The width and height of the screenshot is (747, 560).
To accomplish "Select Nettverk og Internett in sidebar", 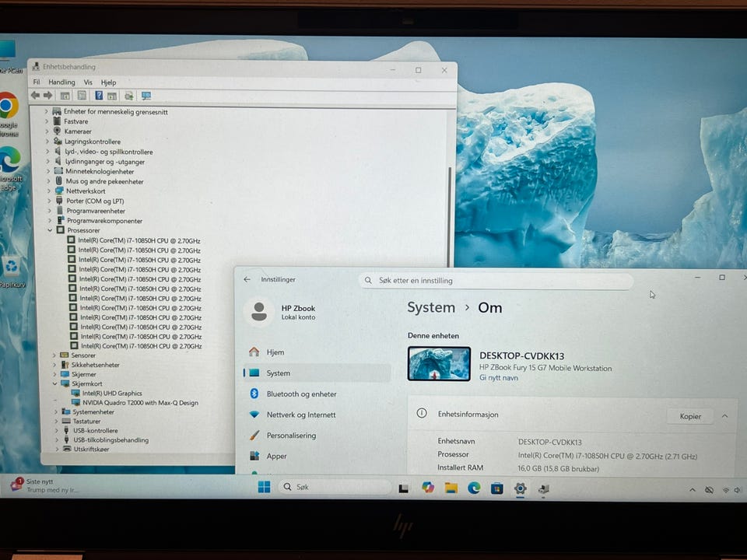I will pos(317,415).
